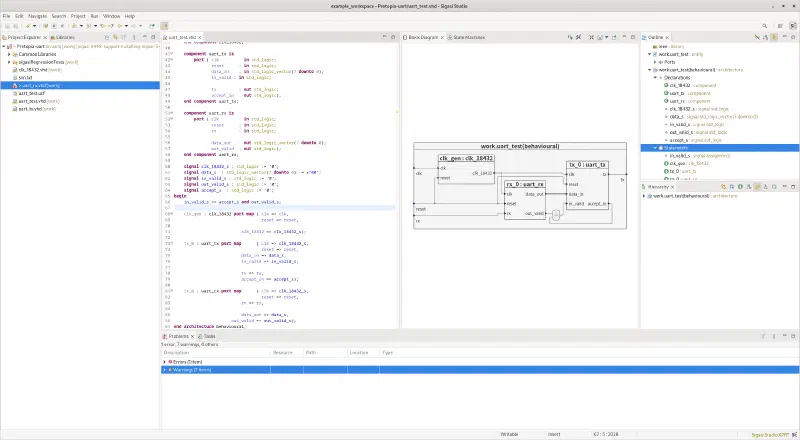
Task: Click the tx_0 : uart_tx block in diagram
Action: (587, 185)
